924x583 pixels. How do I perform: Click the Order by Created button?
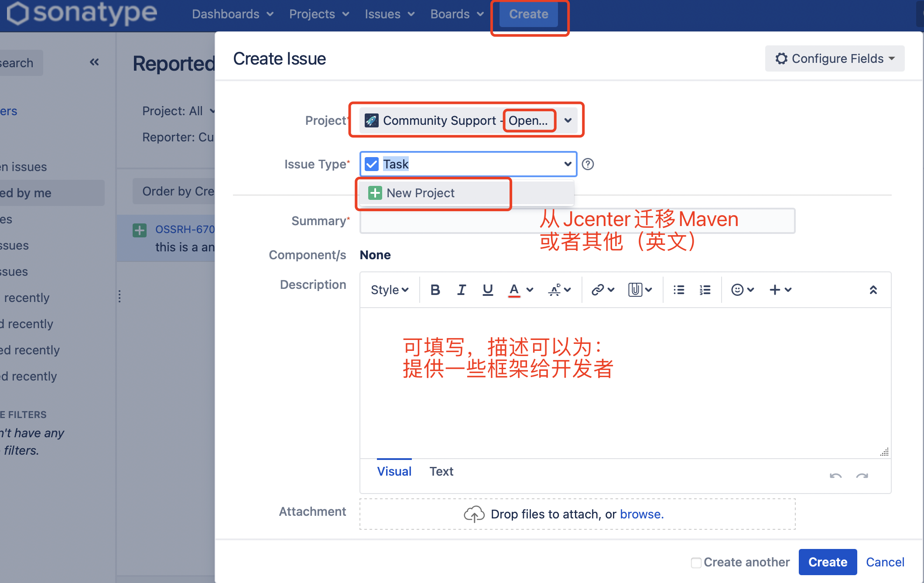click(x=174, y=191)
